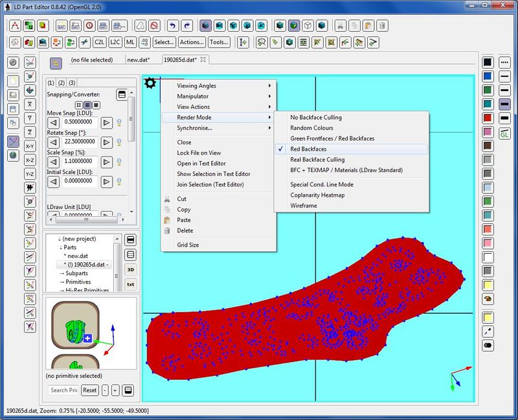The height and width of the screenshot is (420, 518).
Task: Click the 3D view button beside the tree
Action: point(130,269)
